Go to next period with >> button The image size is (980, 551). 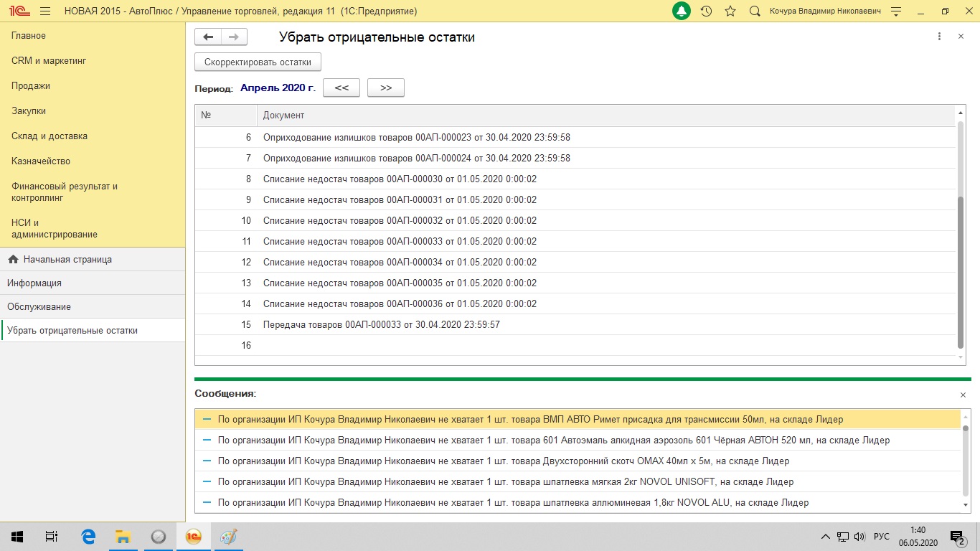coord(386,88)
